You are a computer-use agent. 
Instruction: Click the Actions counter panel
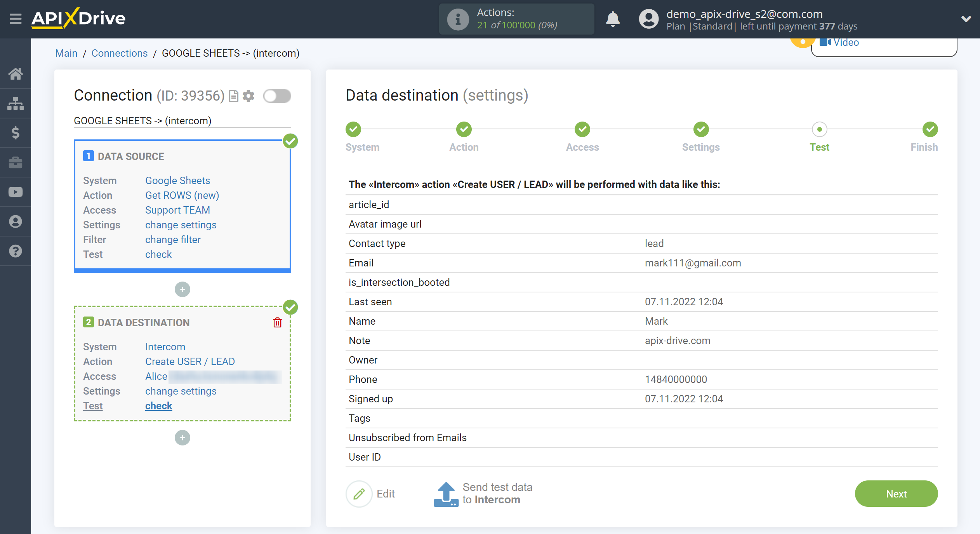pos(516,19)
